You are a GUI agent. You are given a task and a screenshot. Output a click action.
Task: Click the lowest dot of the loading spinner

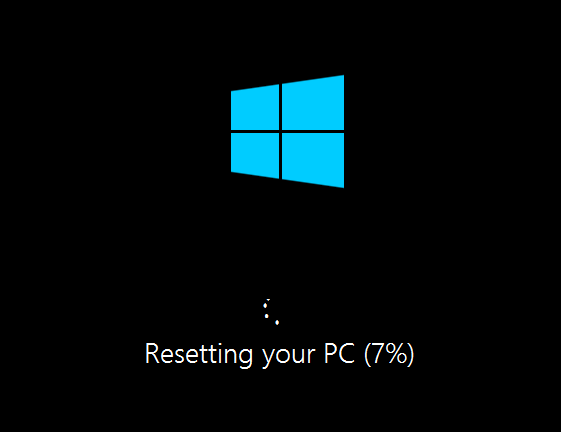[x=277, y=322]
